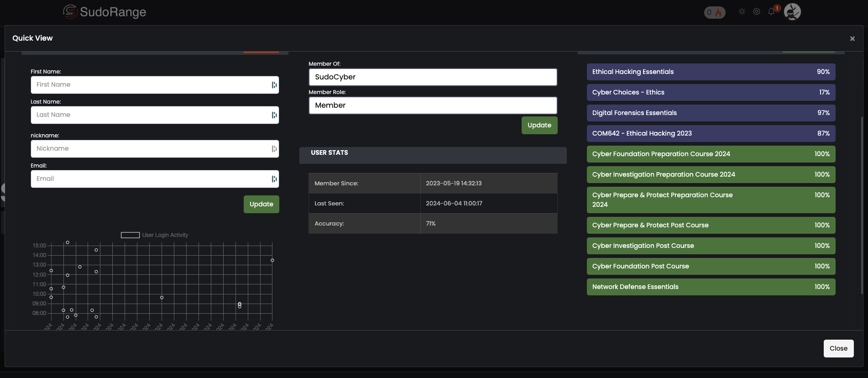Select Cyber Choices - Ethics course row
The height and width of the screenshot is (378, 868).
click(711, 92)
